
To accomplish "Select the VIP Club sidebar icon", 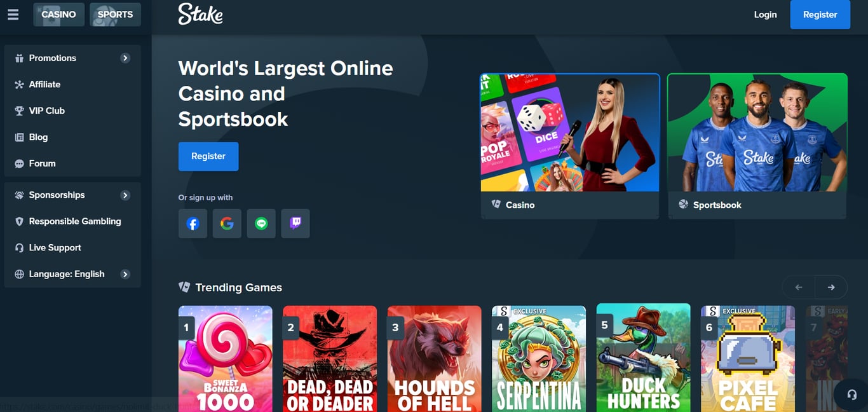I will pyautogui.click(x=20, y=111).
